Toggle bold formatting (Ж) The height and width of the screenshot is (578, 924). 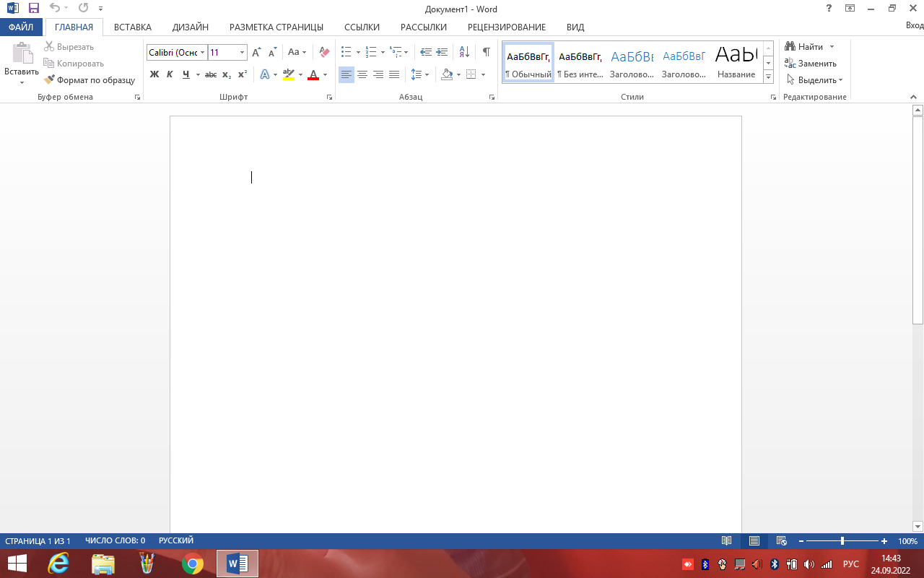click(x=154, y=74)
